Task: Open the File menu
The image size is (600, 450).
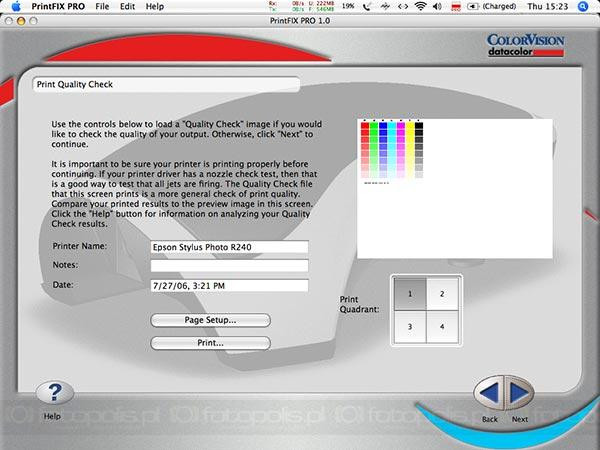Action: coord(102,7)
